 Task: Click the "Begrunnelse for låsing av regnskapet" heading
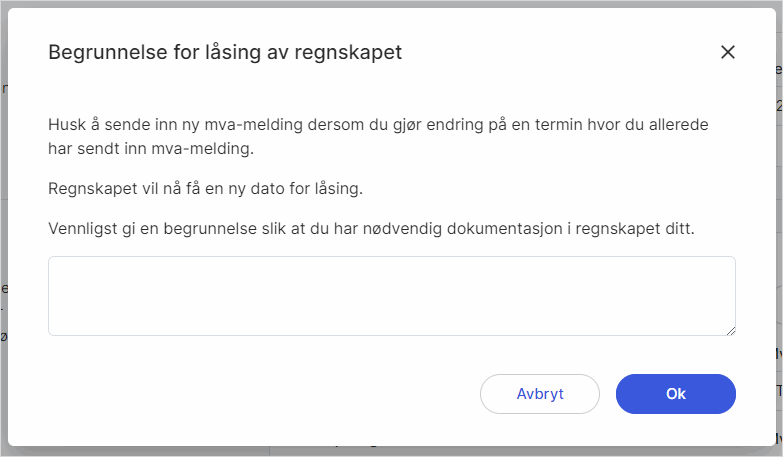pyautogui.click(x=225, y=53)
